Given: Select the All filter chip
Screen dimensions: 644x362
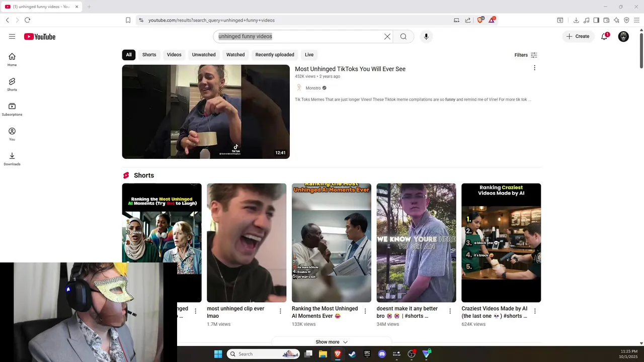Looking at the screenshot, I should click(129, 55).
